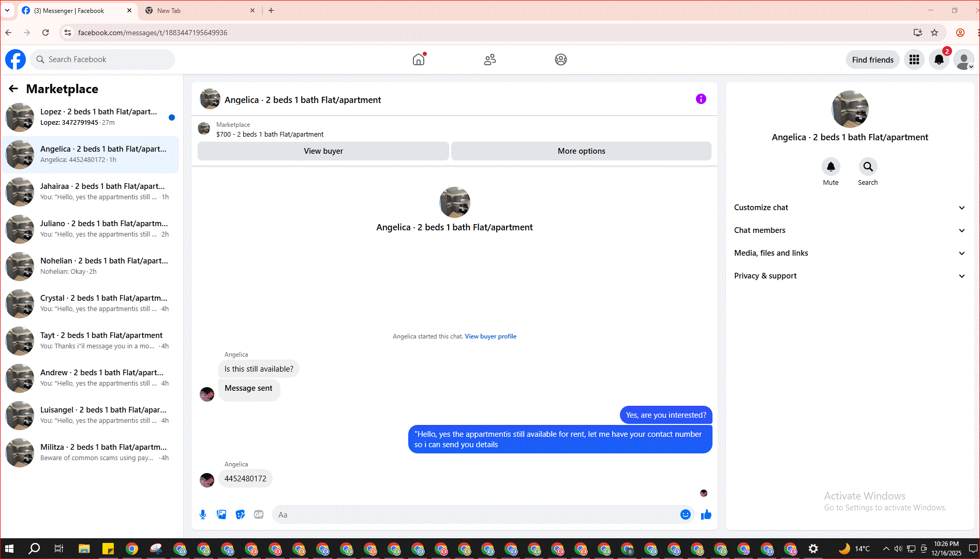
Task: Open Jahairaa conversation
Action: point(91,192)
